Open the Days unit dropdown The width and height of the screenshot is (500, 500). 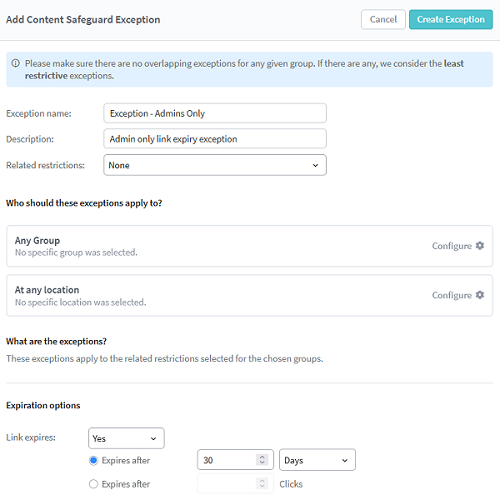[x=317, y=460]
